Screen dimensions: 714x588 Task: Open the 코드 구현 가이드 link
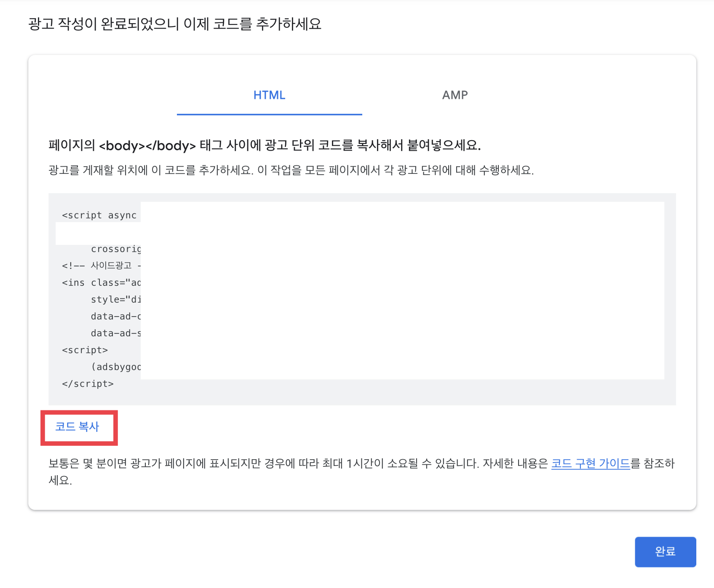591,463
